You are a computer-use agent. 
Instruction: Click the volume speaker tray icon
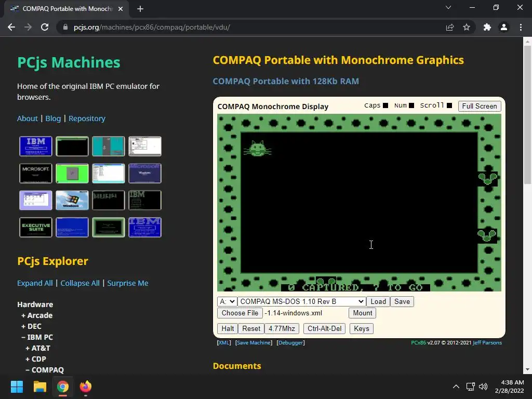click(483, 387)
